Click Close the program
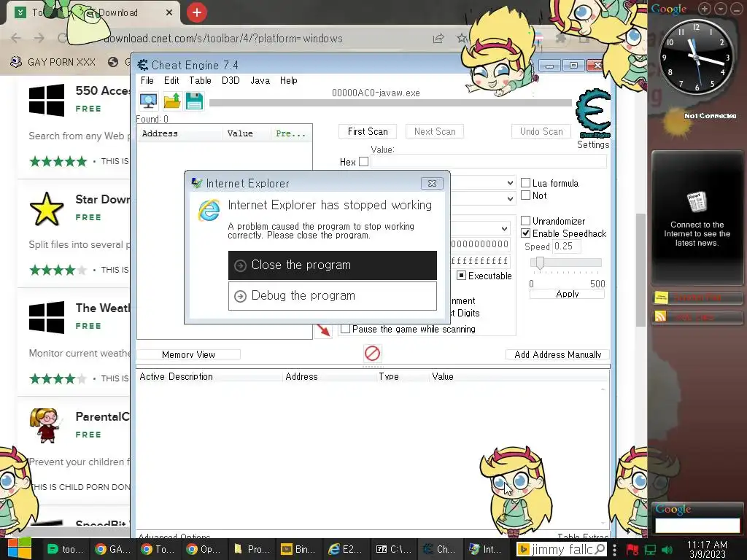Screen dimensions: 747x560 coord(333,265)
